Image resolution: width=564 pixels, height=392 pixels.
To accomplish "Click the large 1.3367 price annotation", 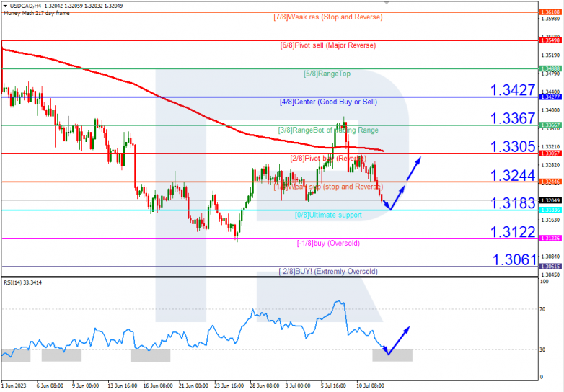I will tap(513, 118).
